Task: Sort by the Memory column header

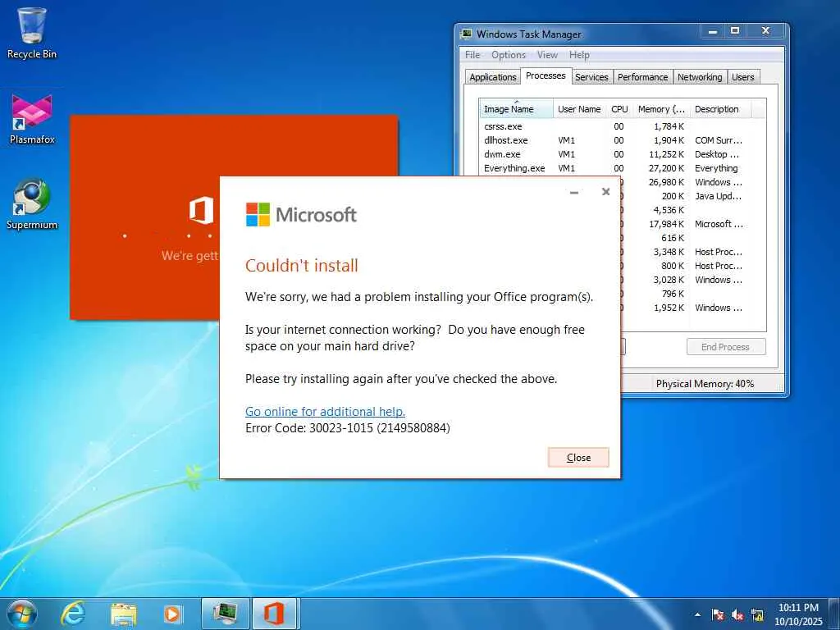Action: pyautogui.click(x=662, y=109)
